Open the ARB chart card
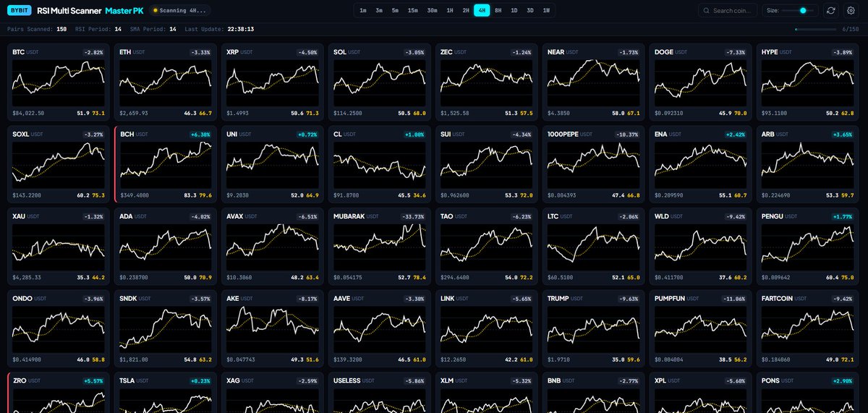Image resolution: width=868 pixels, height=413 pixels. 807,164
